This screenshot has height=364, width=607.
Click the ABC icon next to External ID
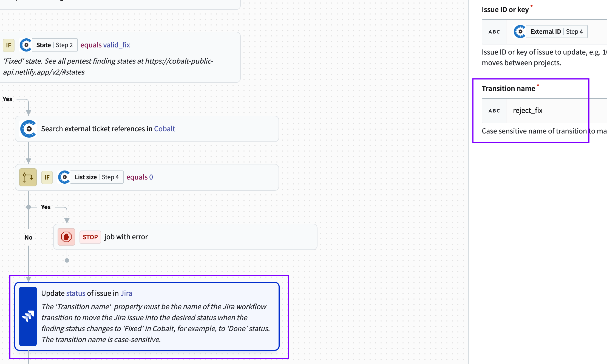click(494, 31)
